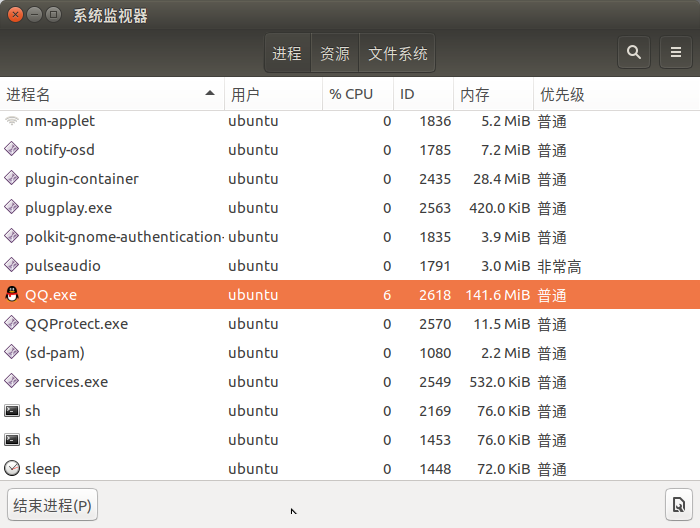Select the QQProtect.exe process row

pyautogui.click(x=350, y=324)
